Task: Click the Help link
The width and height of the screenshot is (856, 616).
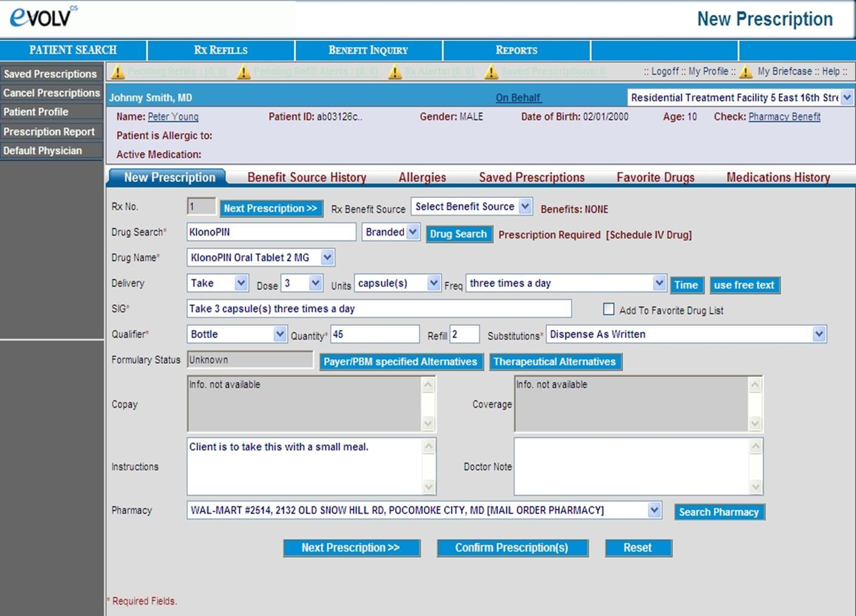Action: pos(831,71)
